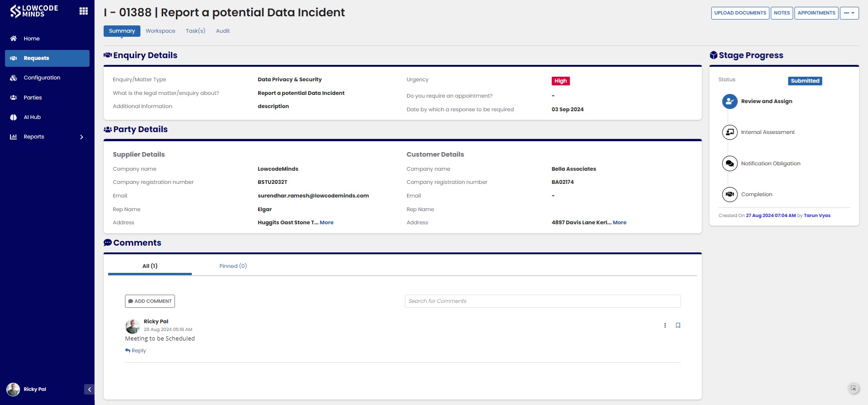The height and width of the screenshot is (405, 868).
Task: Click the Search for Comments field
Action: coord(543,301)
